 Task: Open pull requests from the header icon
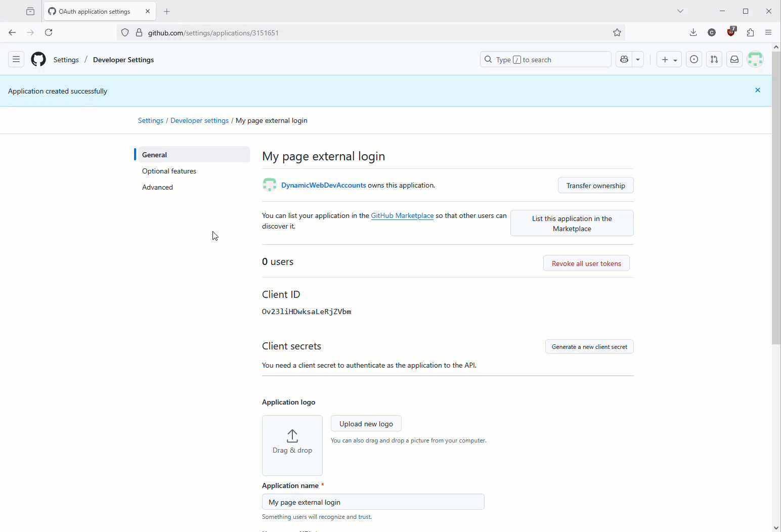pos(714,59)
